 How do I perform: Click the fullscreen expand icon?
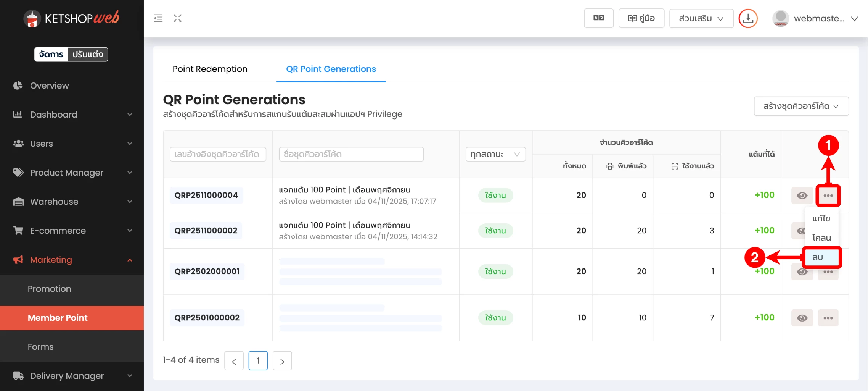(x=177, y=18)
